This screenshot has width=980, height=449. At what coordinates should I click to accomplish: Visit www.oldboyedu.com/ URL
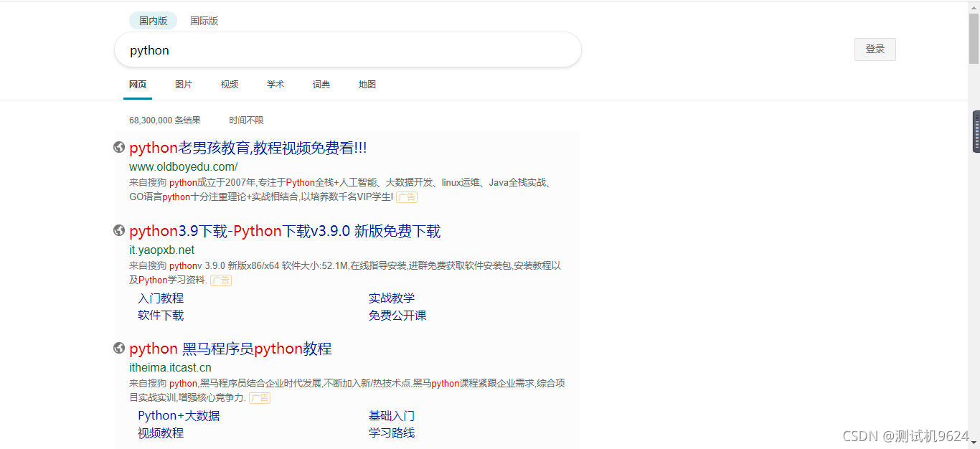point(184,167)
